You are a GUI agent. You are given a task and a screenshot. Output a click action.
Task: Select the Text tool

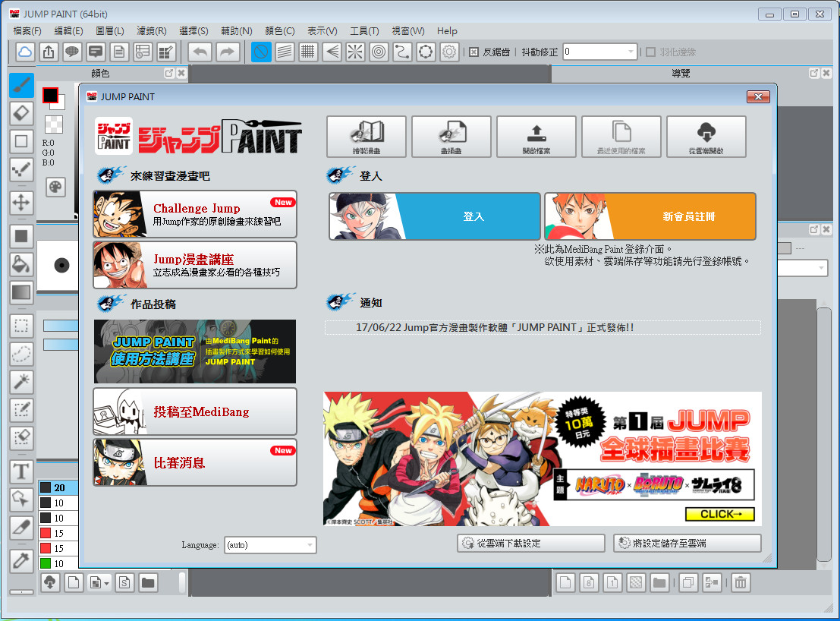pos(21,471)
